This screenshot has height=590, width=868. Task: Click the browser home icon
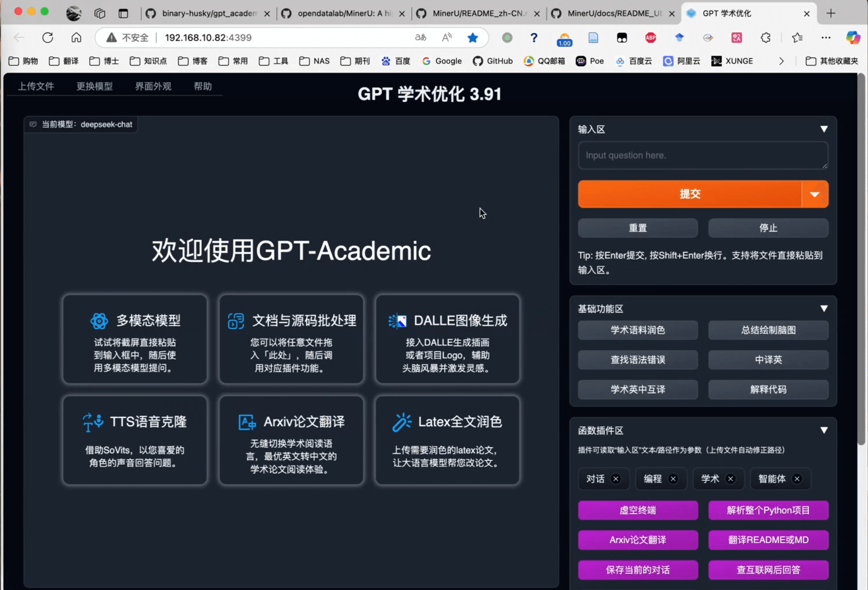pos(76,37)
